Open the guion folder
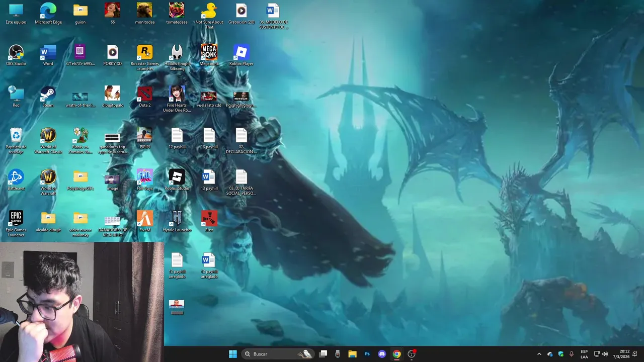644x362 pixels. [x=80, y=14]
